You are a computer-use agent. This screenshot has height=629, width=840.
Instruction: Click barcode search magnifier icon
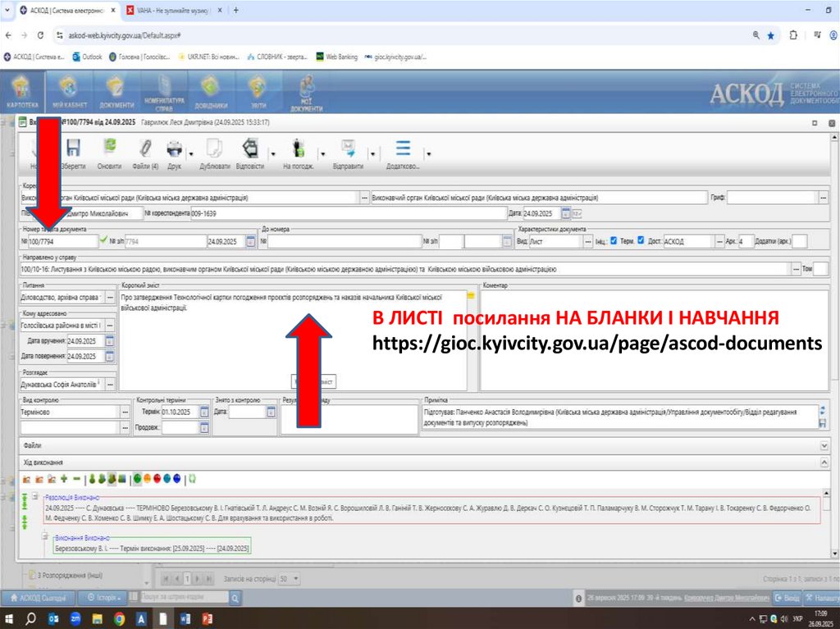pyautogui.click(x=235, y=597)
